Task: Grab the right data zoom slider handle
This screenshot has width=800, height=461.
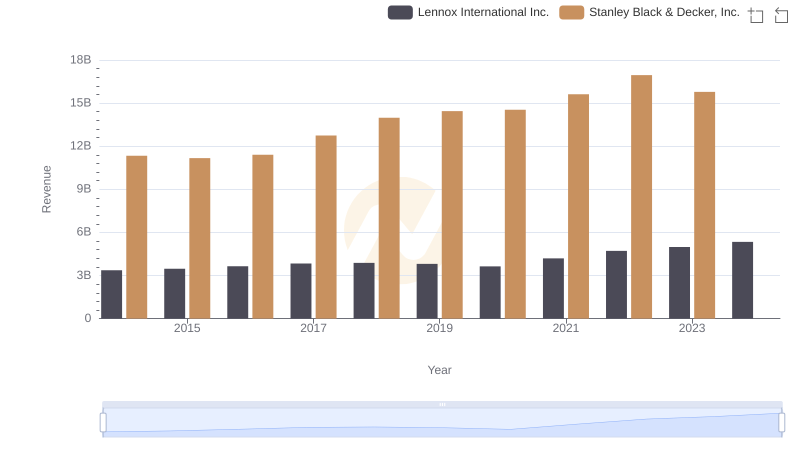Action: coord(782,423)
